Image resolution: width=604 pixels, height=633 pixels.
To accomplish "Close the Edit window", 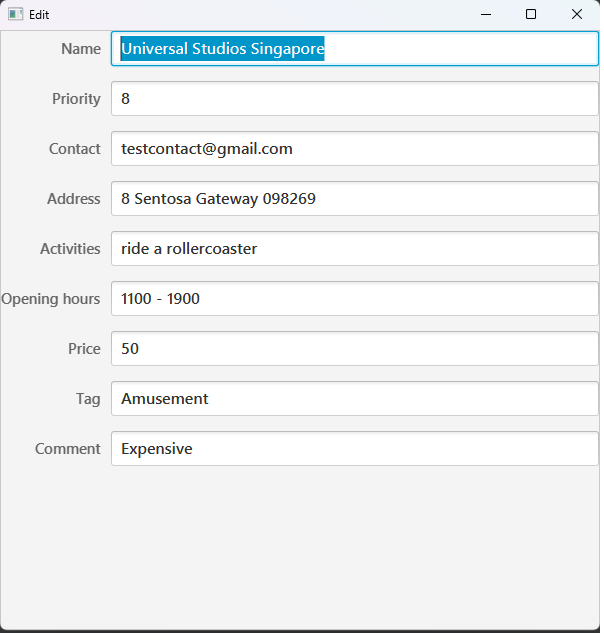I will (577, 15).
